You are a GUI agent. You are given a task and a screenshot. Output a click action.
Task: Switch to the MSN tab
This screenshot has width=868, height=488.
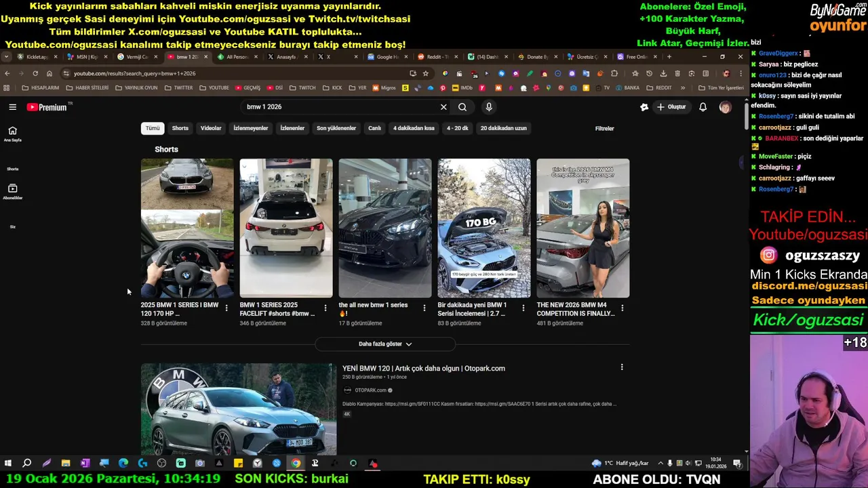point(87,57)
